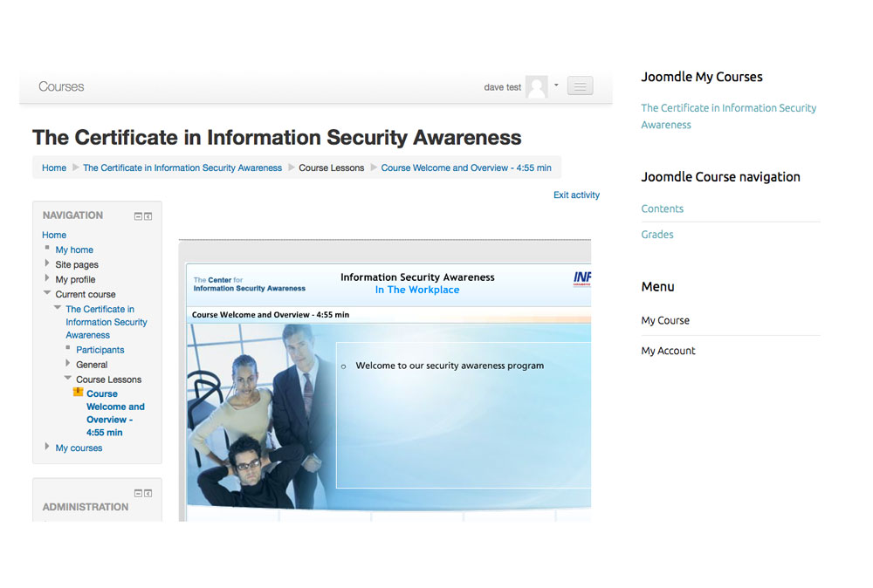
Task: Select My Account in the Menu
Action: (668, 351)
